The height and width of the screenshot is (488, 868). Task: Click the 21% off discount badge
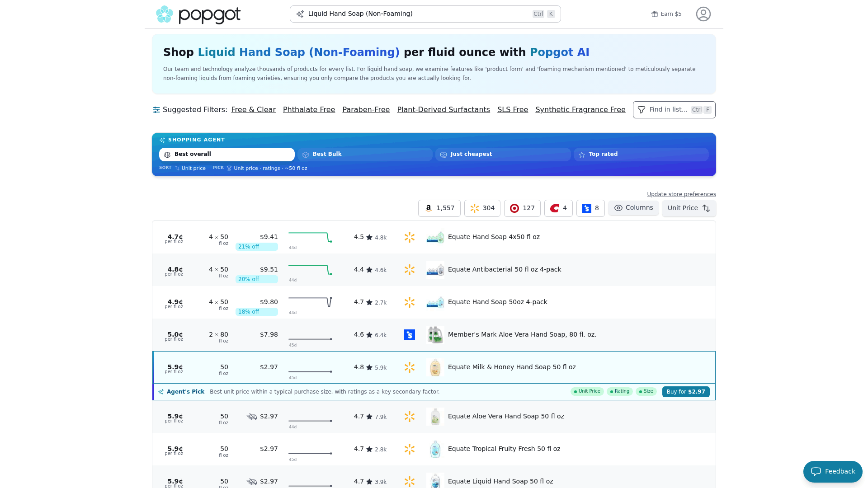(256, 247)
